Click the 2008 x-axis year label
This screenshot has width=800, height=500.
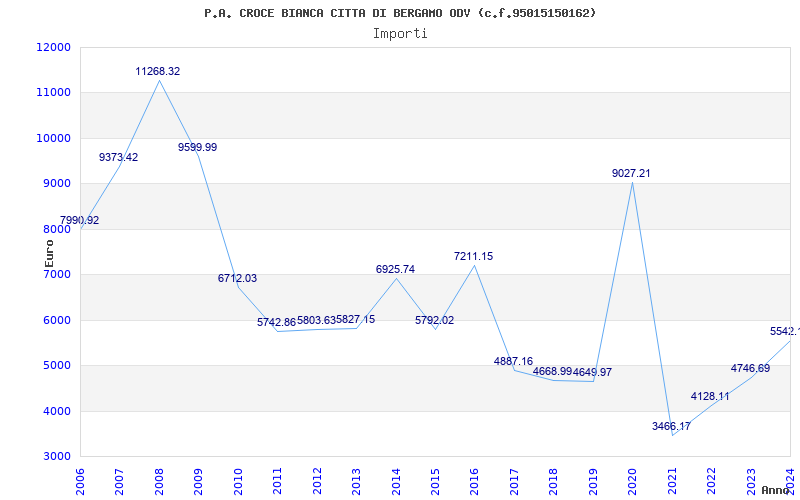159,481
